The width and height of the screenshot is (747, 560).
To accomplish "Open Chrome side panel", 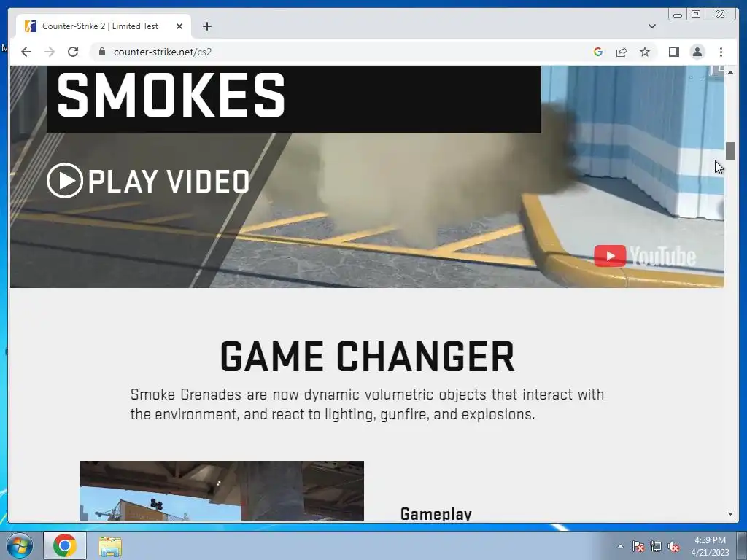I will pos(673,52).
